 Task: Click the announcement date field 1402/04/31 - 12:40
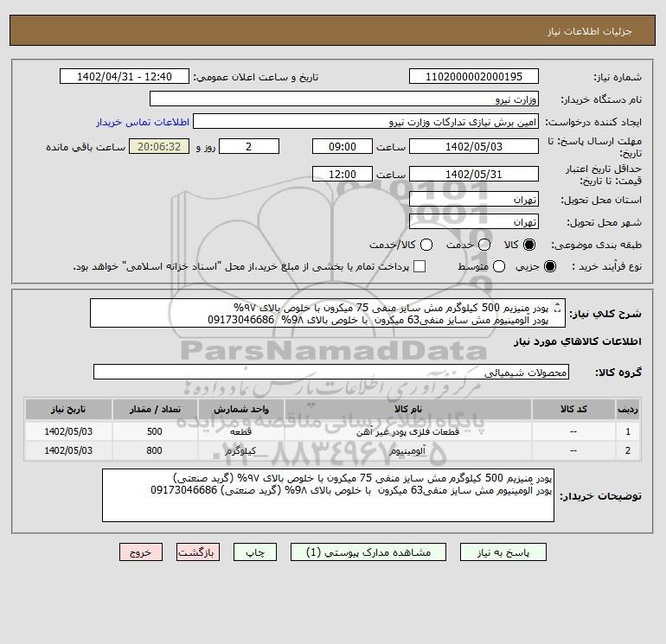(124, 77)
